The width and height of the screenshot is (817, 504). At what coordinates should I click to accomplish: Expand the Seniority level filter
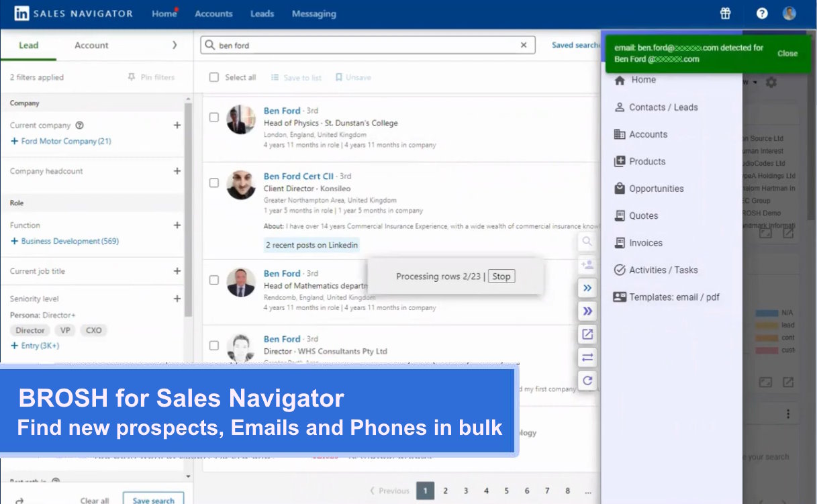pos(177,299)
